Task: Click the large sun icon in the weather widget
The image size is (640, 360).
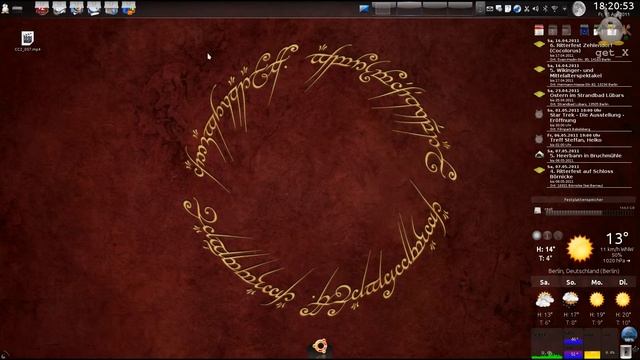Action: (580, 249)
